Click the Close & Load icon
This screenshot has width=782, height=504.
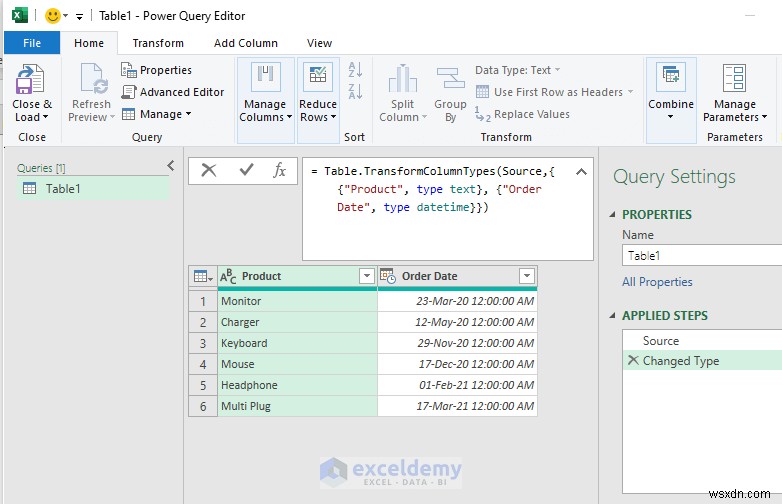30,79
